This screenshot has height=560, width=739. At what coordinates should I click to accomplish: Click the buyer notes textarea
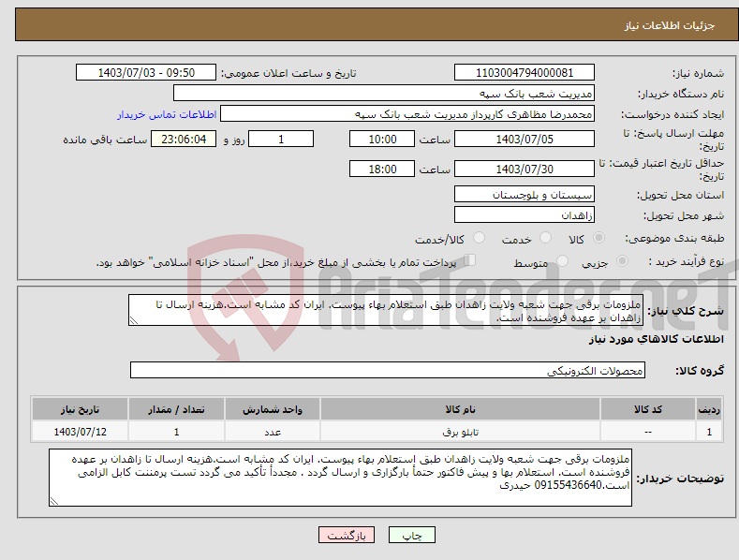[340, 478]
